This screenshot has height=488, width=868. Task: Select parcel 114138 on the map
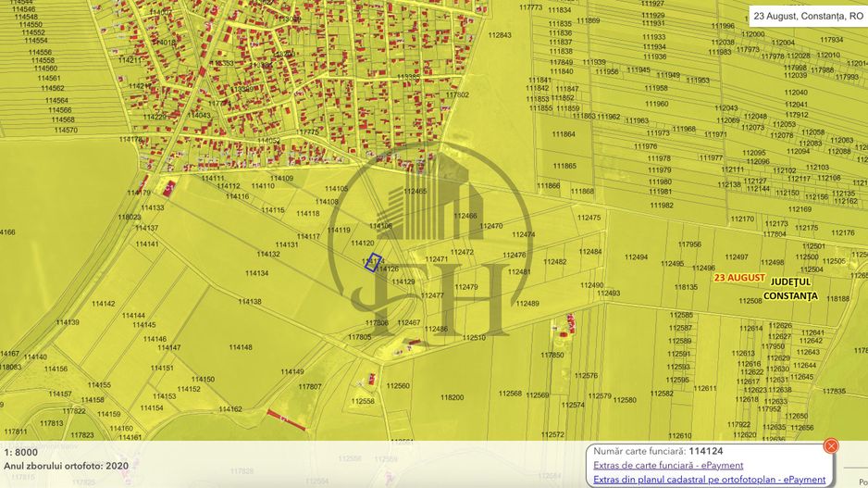pyautogui.click(x=250, y=302)
